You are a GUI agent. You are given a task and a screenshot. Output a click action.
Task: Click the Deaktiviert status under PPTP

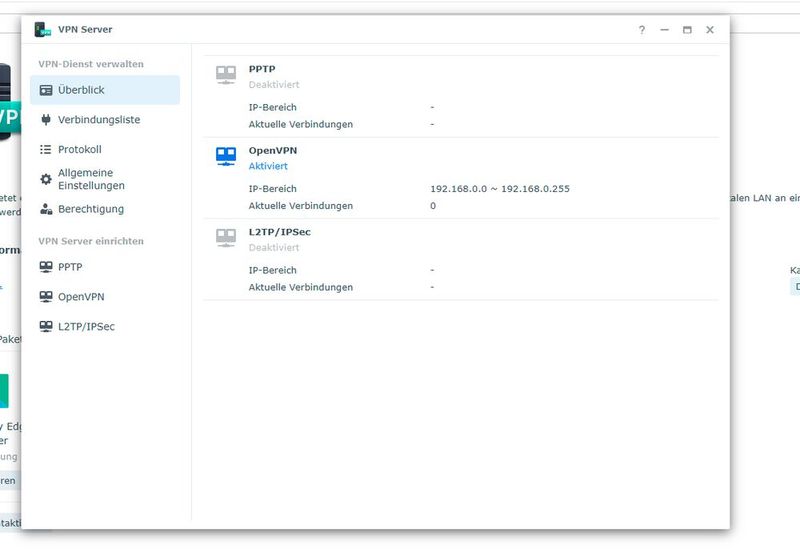(x=274, y=85)
